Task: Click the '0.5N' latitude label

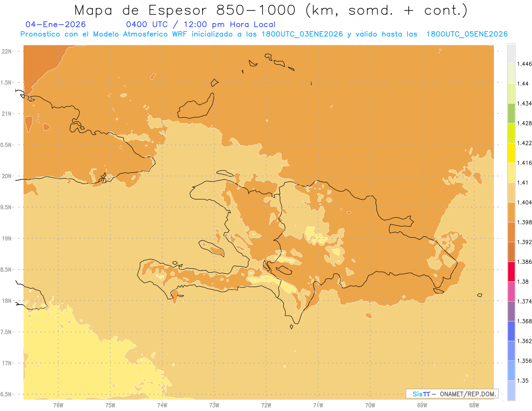Action: (x=7, y=145)
